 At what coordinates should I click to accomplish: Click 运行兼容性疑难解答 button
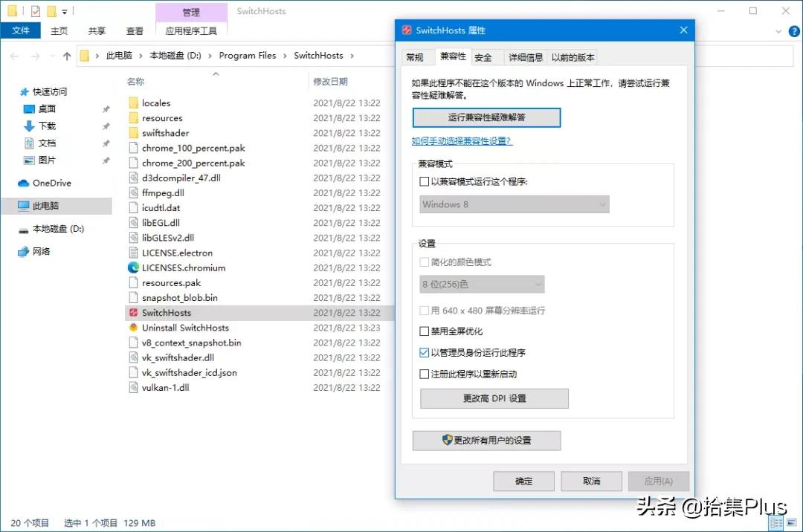pyautogui.click(x=486, y=117)
